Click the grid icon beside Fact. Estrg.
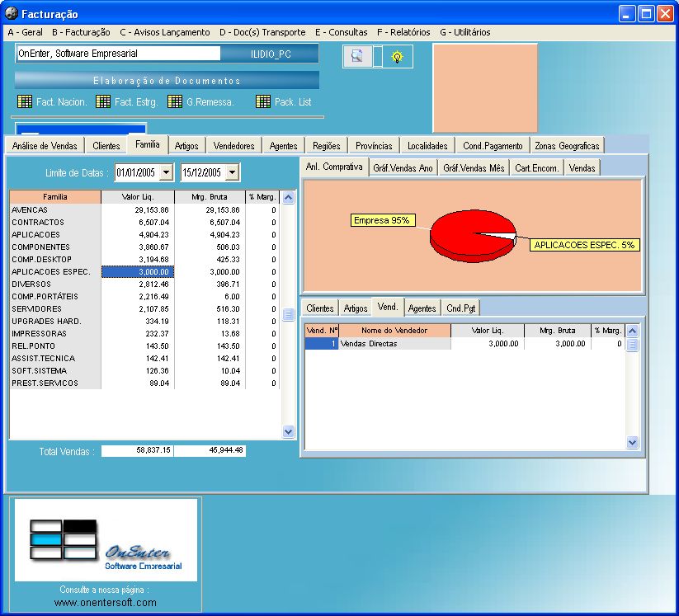Image resolution: width=679 pixels, height=616 pixels. [x=103, y=101]
